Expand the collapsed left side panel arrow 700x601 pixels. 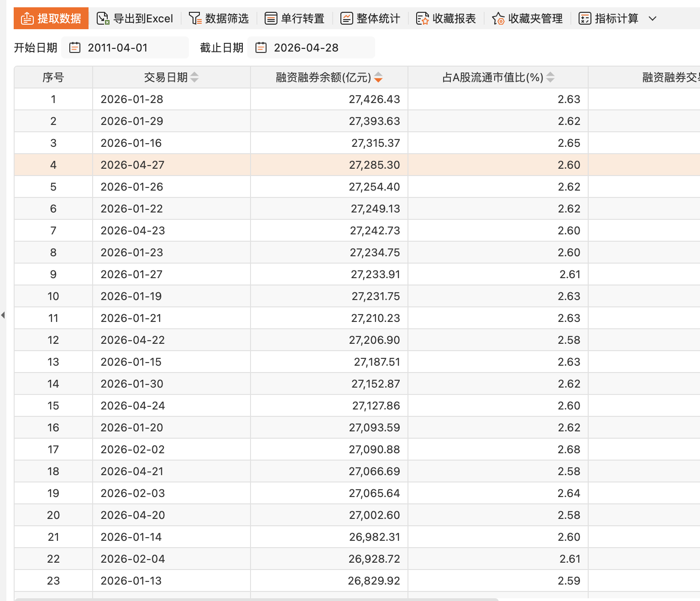[x=3, y=315]
